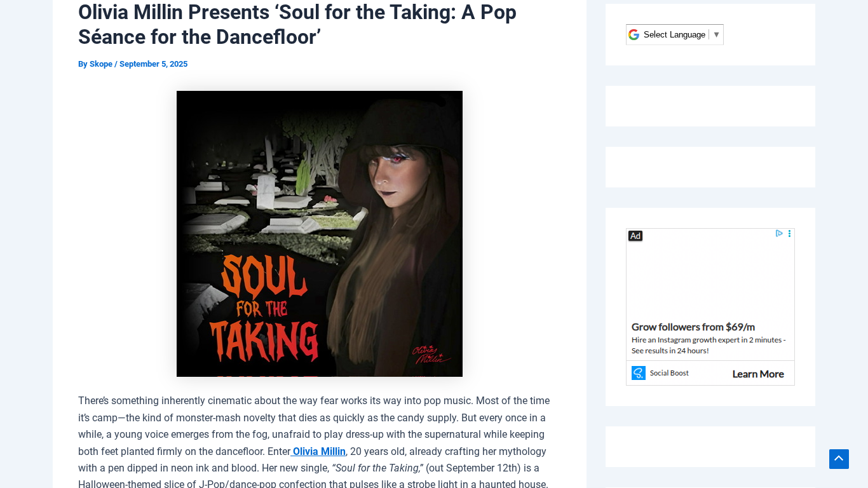
Task: Click the Google logo in language selector
Action: [x=634, y=35]
